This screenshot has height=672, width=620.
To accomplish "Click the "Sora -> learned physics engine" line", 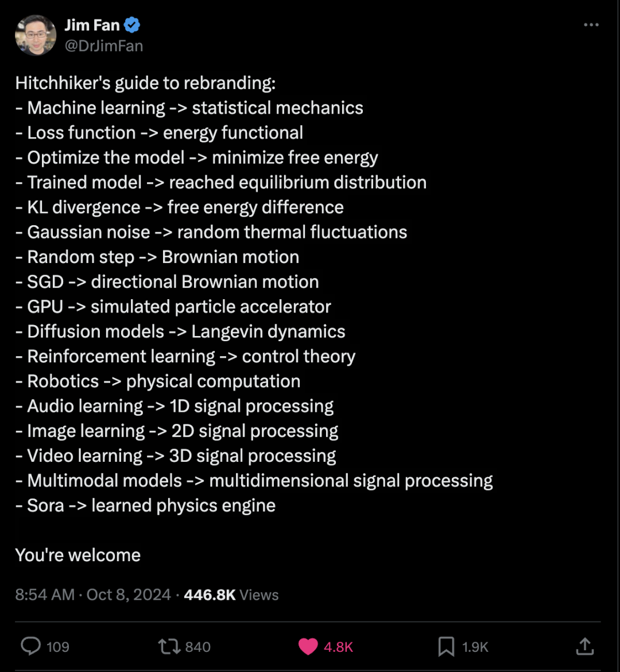I will [x=145, y=505].
